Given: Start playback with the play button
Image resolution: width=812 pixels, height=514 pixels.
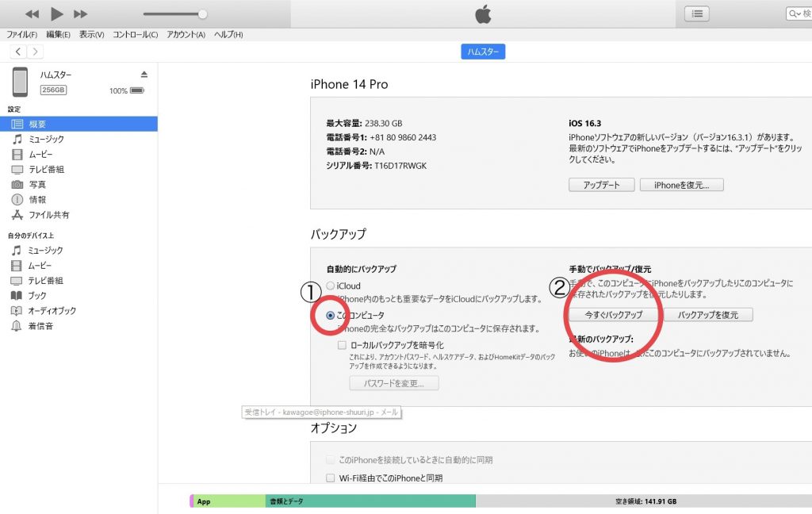Looking at the screenshot, I should (x=57, y=14).
